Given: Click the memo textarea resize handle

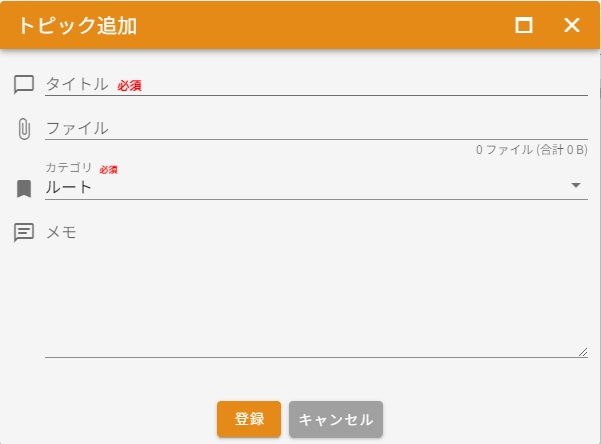Looking at the screenshot, I should 582,352.
